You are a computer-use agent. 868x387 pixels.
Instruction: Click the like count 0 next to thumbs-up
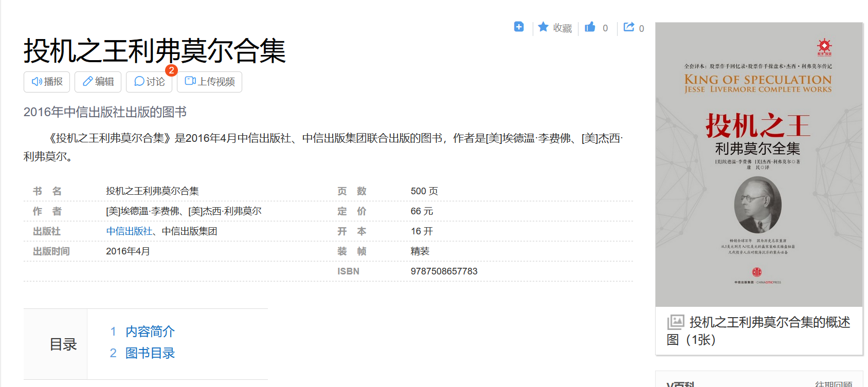[605, 28]
